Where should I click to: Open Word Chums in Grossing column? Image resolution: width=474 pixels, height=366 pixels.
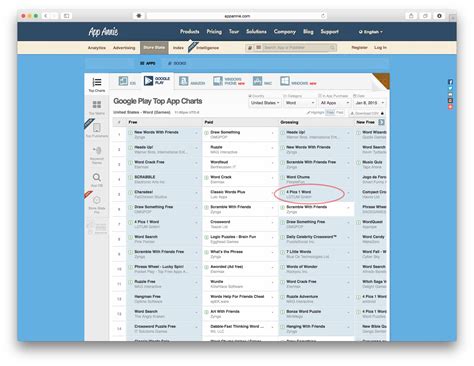[298, 177]
